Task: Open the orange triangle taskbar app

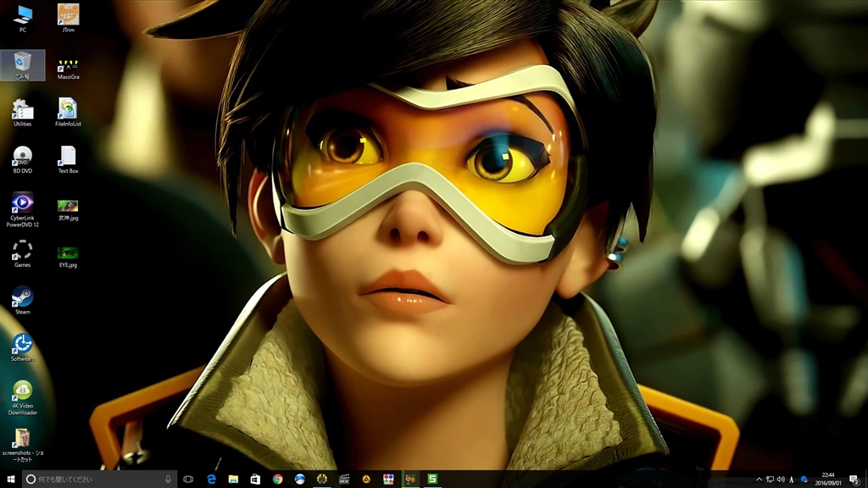Action: coord(366,480)
